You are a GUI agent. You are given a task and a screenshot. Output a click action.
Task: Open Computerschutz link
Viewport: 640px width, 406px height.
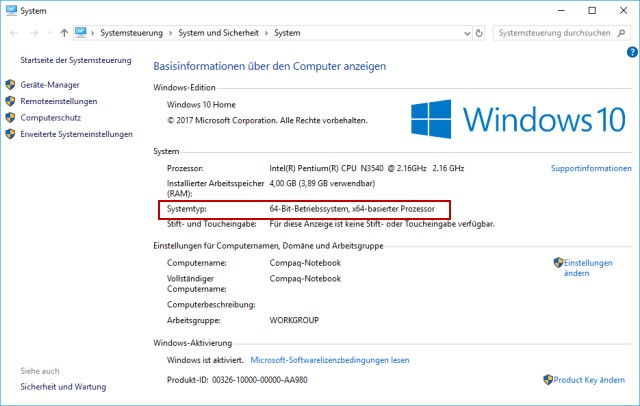click(51, 118)
